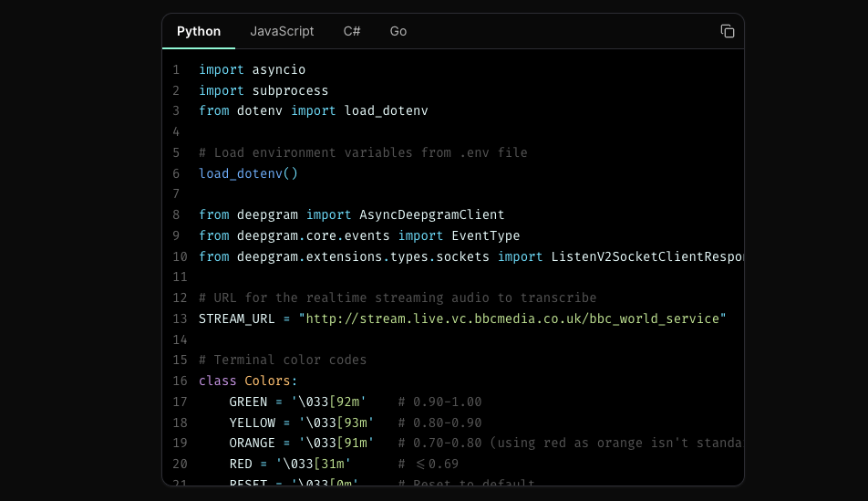The image size is (868, 501).
Task: Click 'import subprocess' on line 2
Action: [263, 90]
